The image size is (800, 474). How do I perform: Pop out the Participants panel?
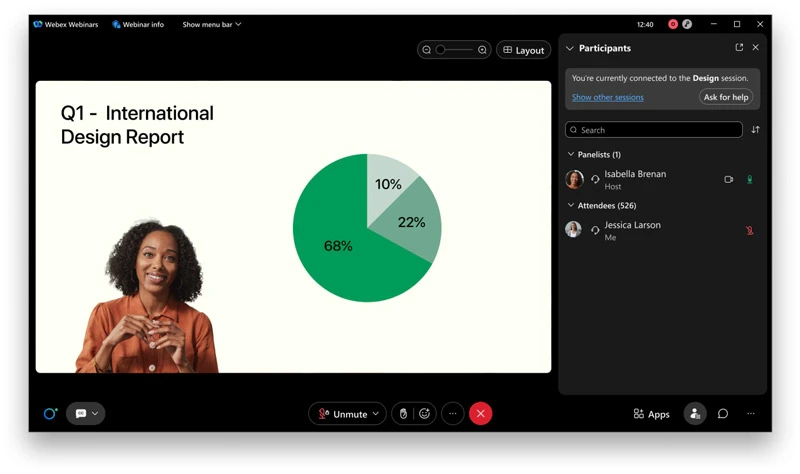pyautogui.click(x=739, y=48)
